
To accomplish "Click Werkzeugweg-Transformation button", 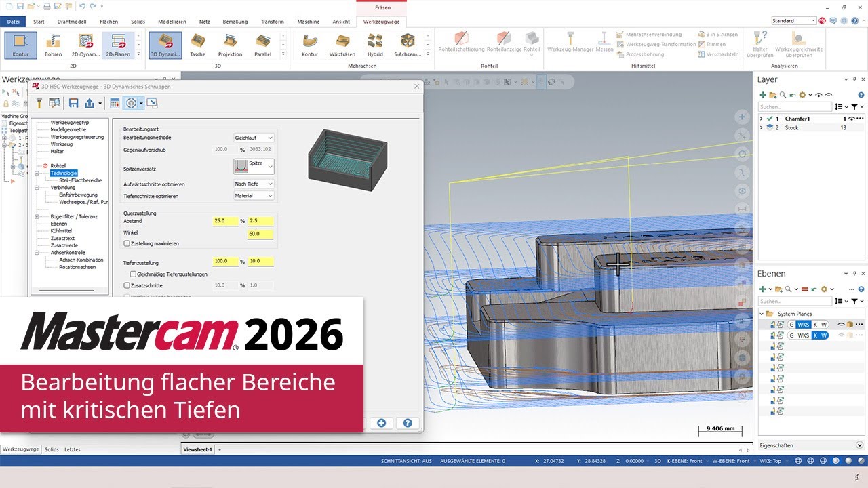I will [x=656, y=44].
